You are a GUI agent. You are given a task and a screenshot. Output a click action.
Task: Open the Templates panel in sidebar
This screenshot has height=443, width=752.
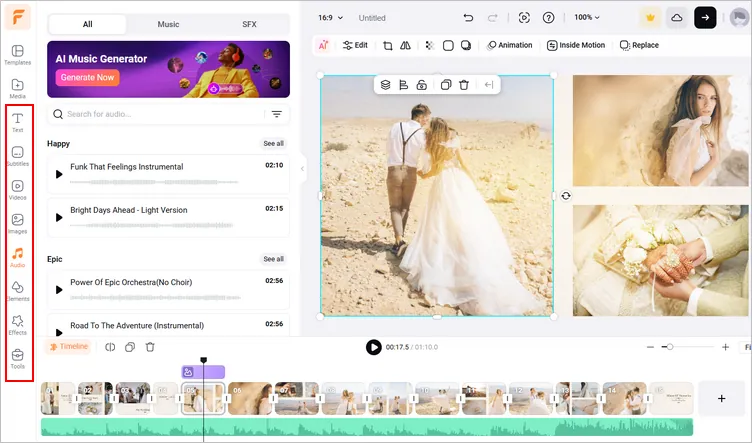pyautogui.click(x=18, y=55)
